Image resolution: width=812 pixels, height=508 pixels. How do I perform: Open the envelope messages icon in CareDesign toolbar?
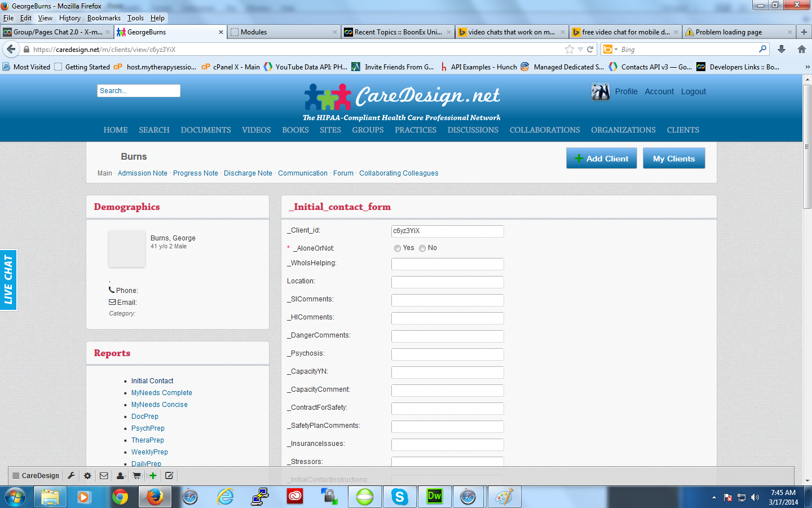104,476
